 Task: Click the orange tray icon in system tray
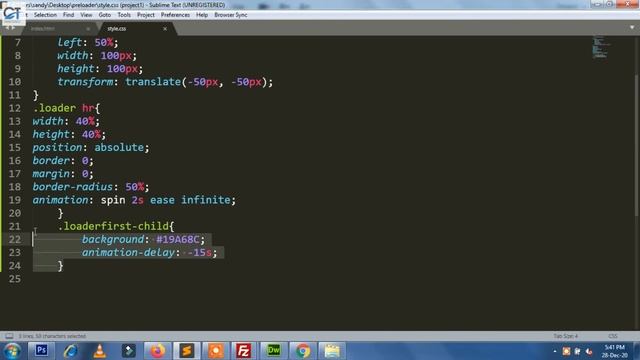(x=566, y=351)
